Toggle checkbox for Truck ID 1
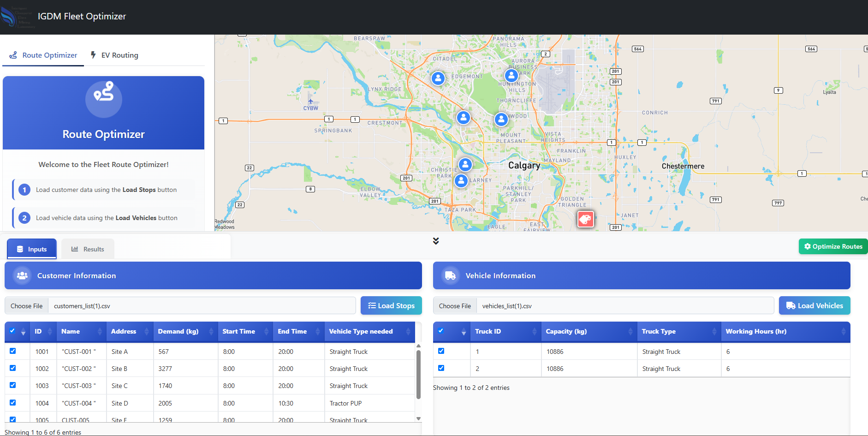 (x=441, y=351)
